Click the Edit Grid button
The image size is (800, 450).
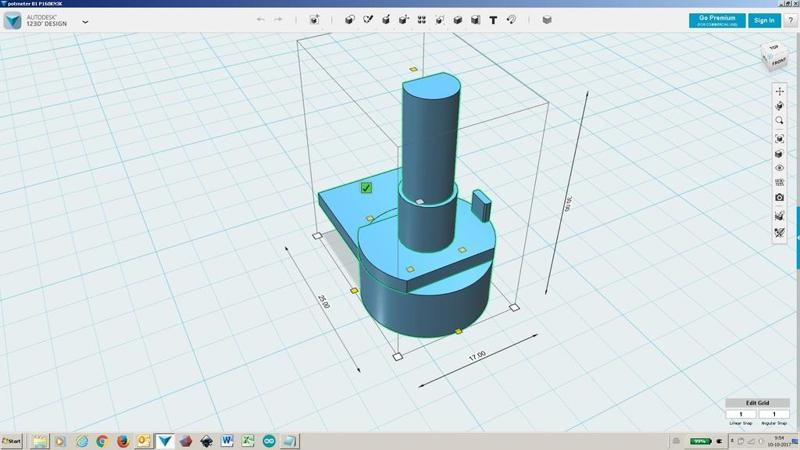click(x=757, y=403)
